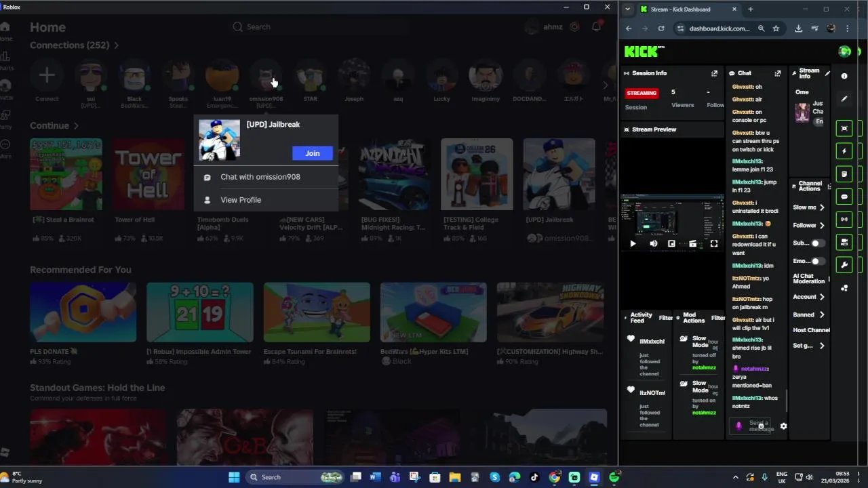The width and height of the screenshot is (868, 488).
Task: Show hidden system tray icons
Action: coord(735,477)
